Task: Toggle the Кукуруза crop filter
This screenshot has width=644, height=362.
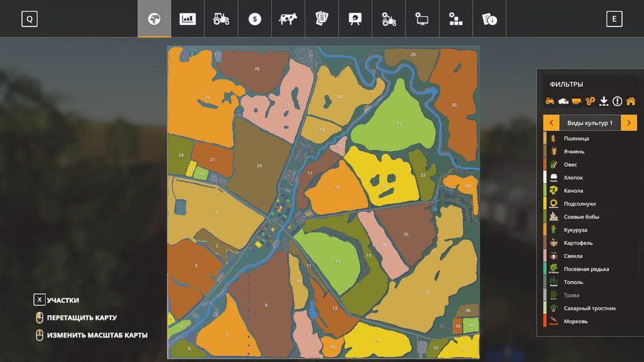Action: point(590,230)
